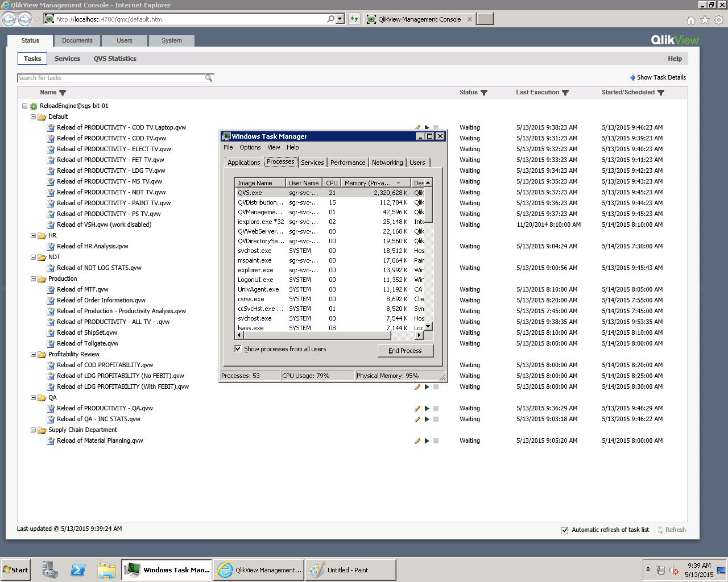Sort processes by Memory column header
This screenshot has width=728, height=582.
375,183
